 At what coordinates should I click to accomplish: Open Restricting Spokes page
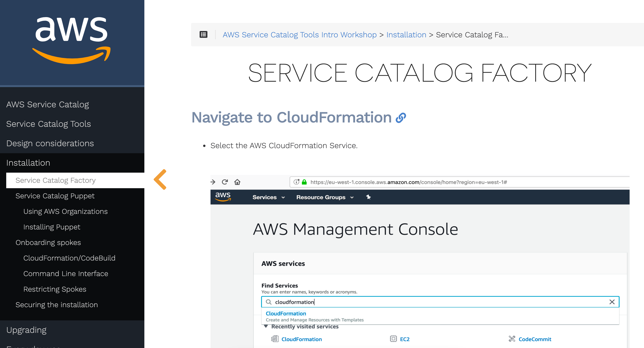click(x=55, y=289)
